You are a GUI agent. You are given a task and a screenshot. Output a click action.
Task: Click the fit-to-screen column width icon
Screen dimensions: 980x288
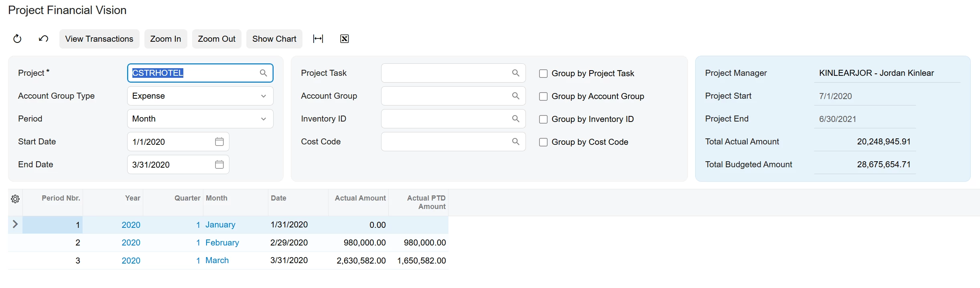click(318, 39)
